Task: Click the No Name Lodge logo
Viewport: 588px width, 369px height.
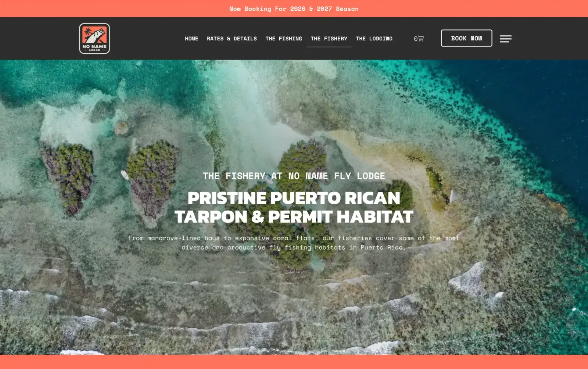Action: (x=94, y=39)
